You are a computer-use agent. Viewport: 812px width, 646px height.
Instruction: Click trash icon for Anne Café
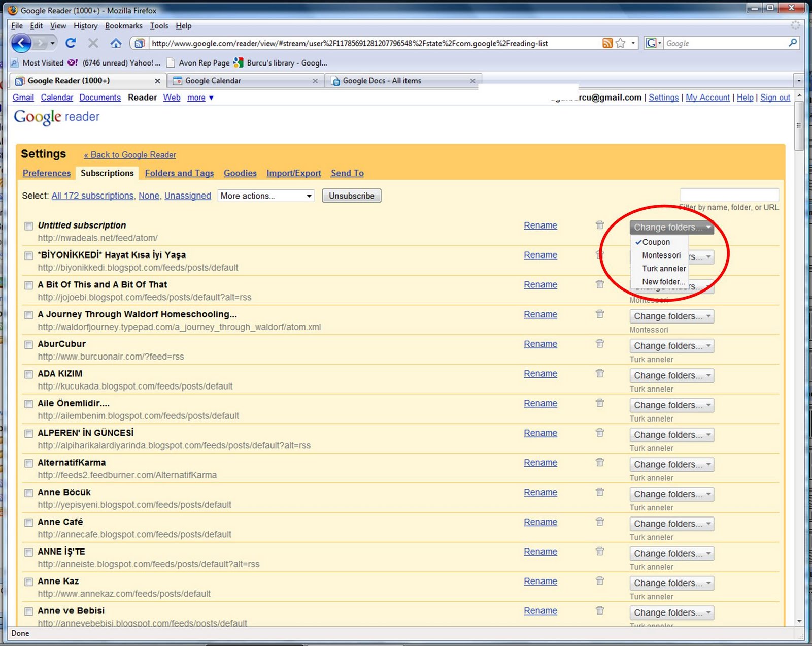click(600, 522)
